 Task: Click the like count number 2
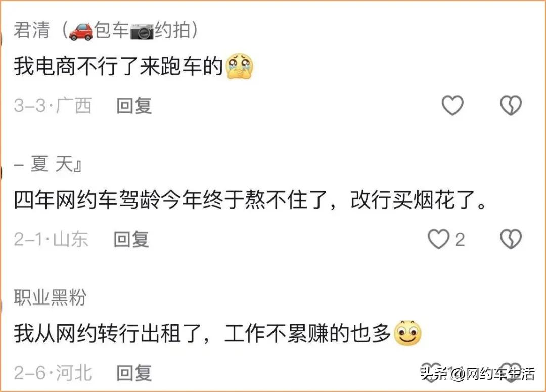pos(461,240)
